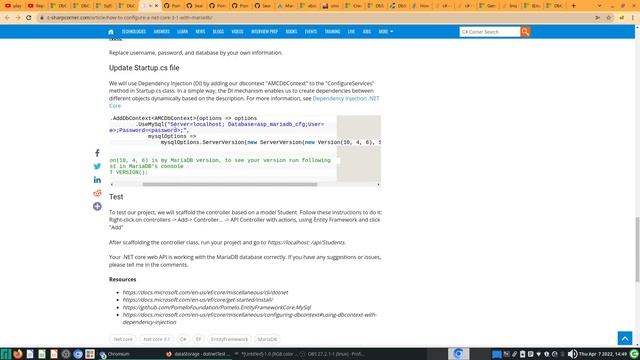Viewport: 640px width, 360px height.
Task: Select the EntityFramework tag
Action: click(229, 339)
